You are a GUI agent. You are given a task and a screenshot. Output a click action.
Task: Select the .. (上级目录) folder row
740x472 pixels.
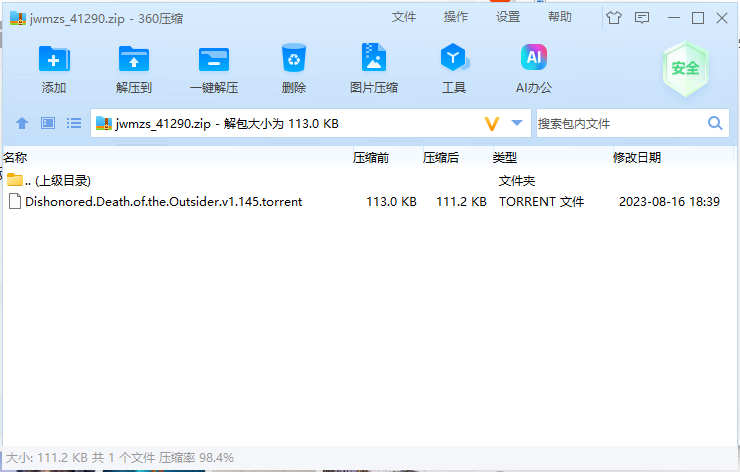pos(368,180)
